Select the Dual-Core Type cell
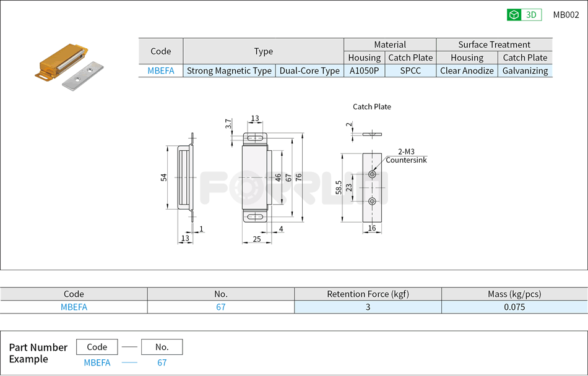The width and height of the screenshot is (588, 376). pos(309,70)
